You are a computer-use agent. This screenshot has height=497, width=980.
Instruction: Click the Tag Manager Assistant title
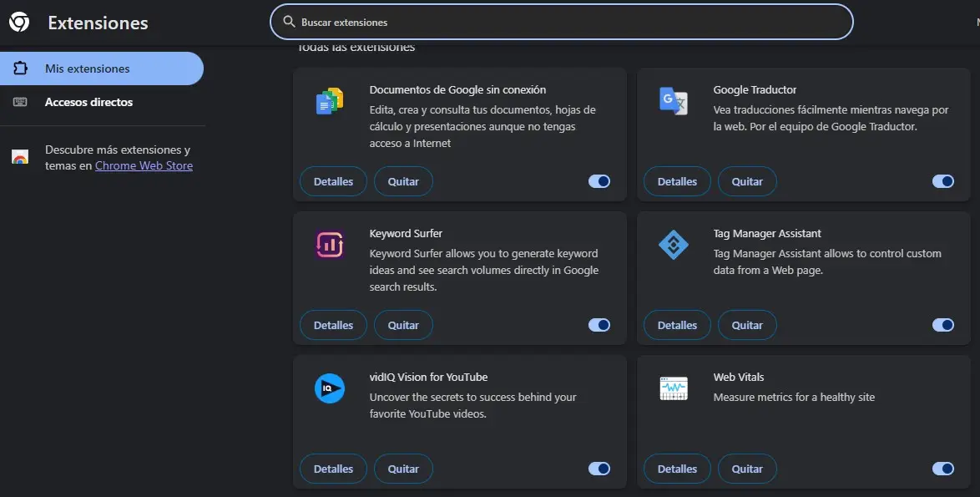767,233
